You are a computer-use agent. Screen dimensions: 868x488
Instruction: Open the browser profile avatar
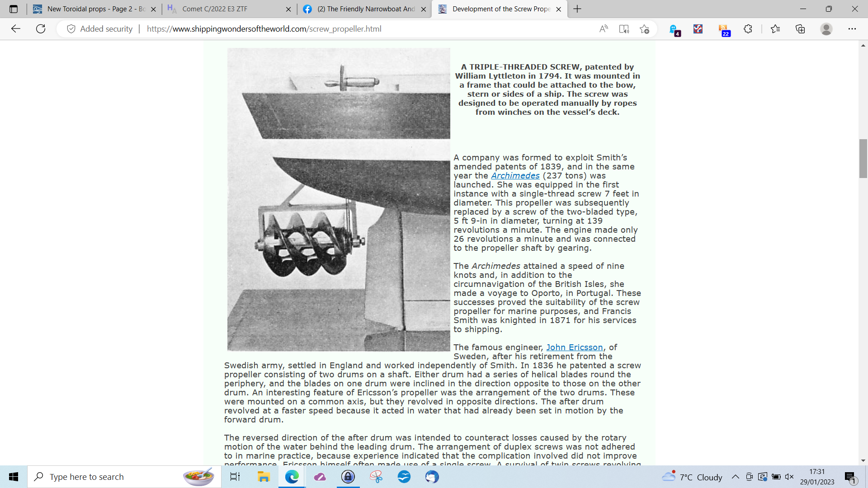click(826, 29)
